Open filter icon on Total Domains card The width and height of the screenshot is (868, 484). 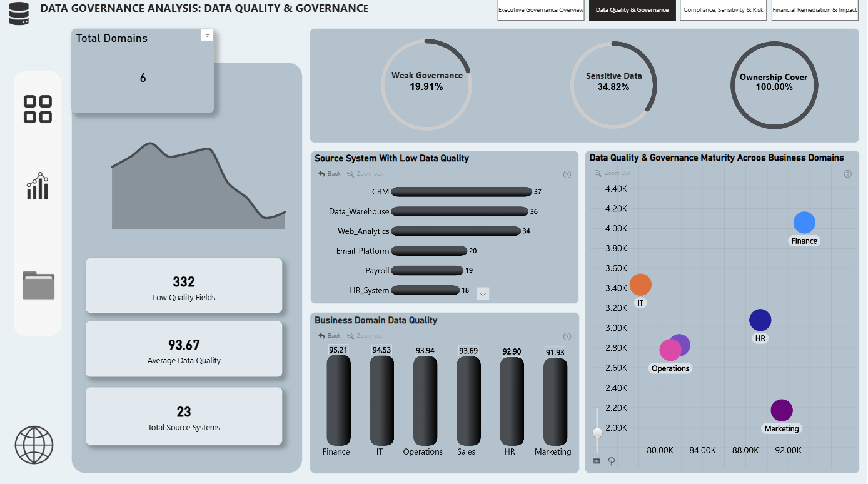208,35
